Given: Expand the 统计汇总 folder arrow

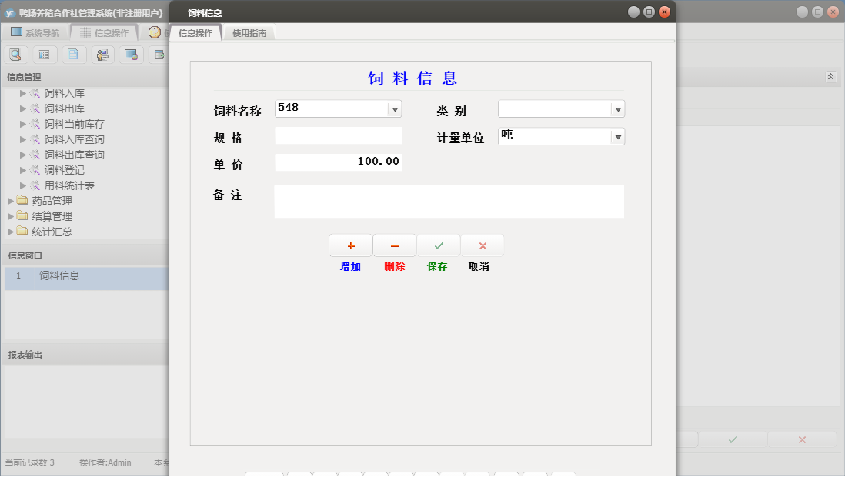Looking at the screenshot, I should (10, 232).
